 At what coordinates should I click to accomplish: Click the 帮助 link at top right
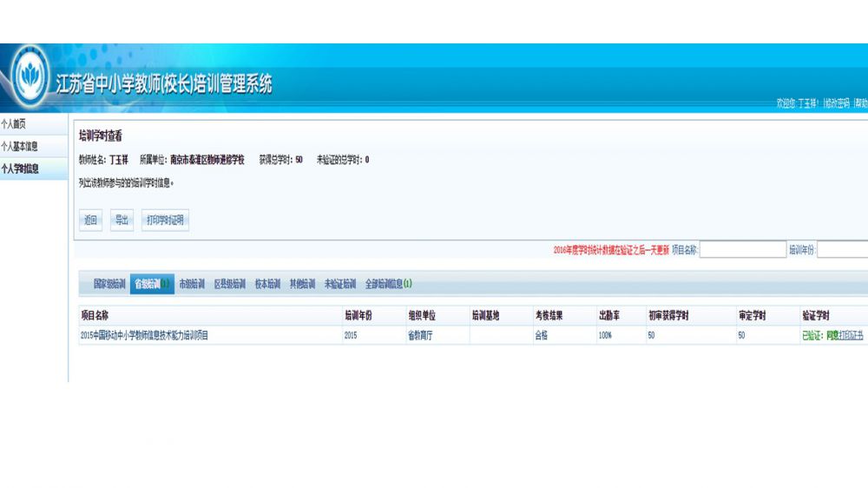861,103
